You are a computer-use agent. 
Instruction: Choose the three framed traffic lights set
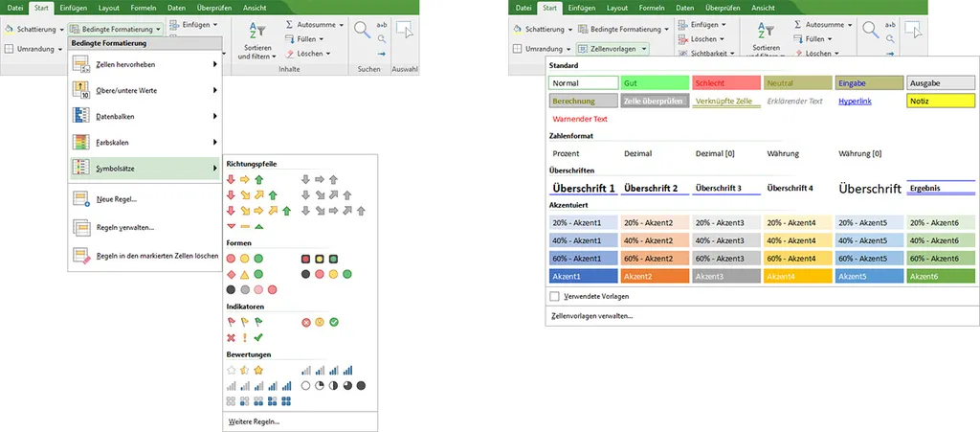[320, 259]
